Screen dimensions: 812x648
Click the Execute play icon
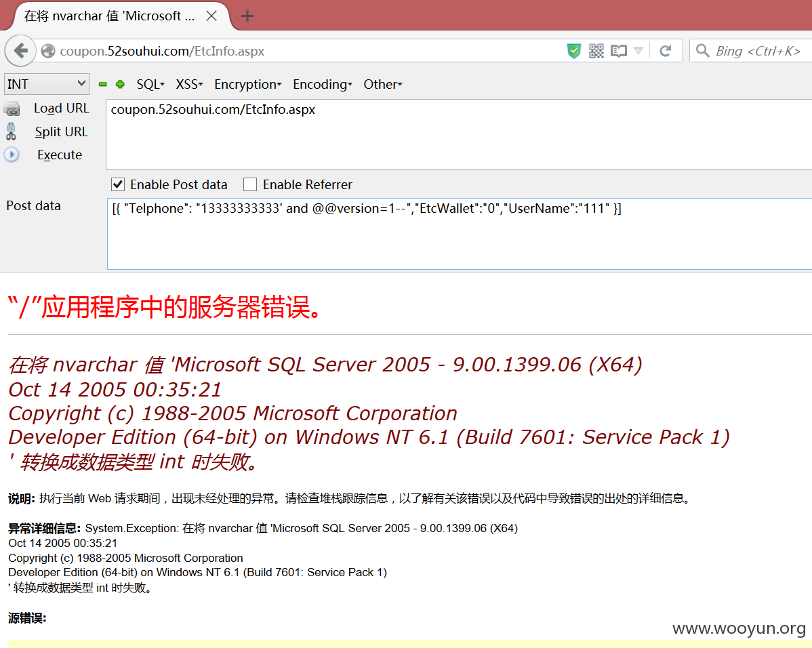[x=12, y=155]
